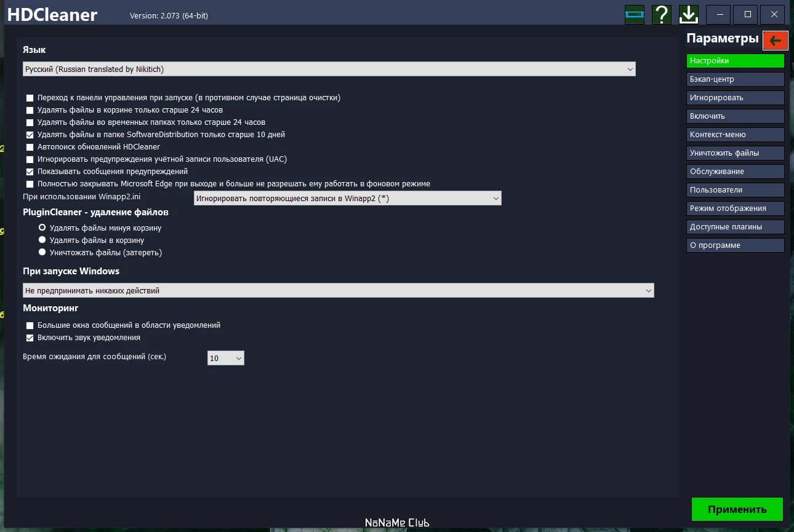
Task: Uncheck 'Включить звук уведомления'
Action: pos(30,338)
